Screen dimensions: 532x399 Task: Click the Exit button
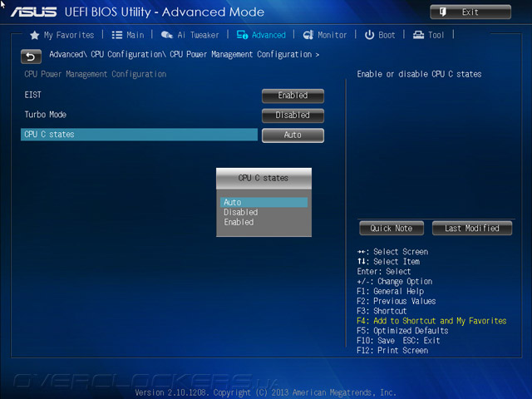(x=470, y=12)
